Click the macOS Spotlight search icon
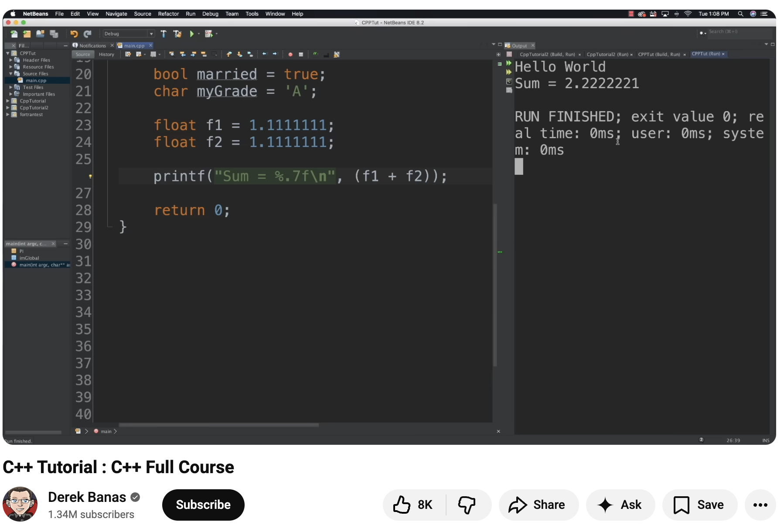The image size is (784, 532). click(x=740, y=14)
